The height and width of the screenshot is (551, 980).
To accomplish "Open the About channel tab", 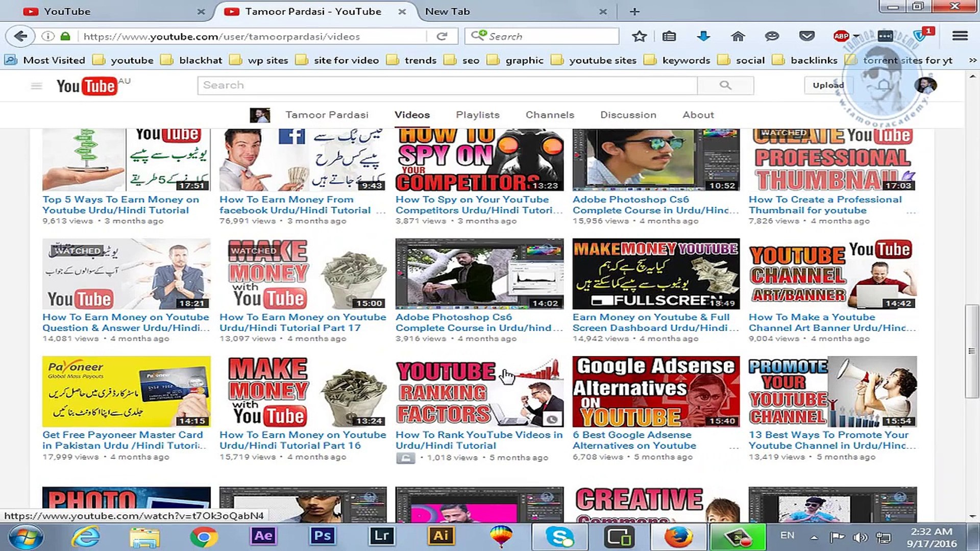I will tap(698, 115).
